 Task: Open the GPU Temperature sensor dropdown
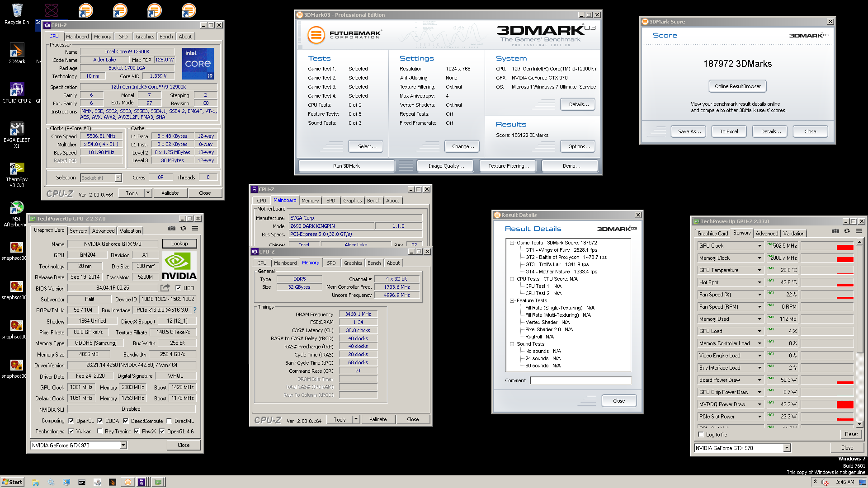click(759, 270)
